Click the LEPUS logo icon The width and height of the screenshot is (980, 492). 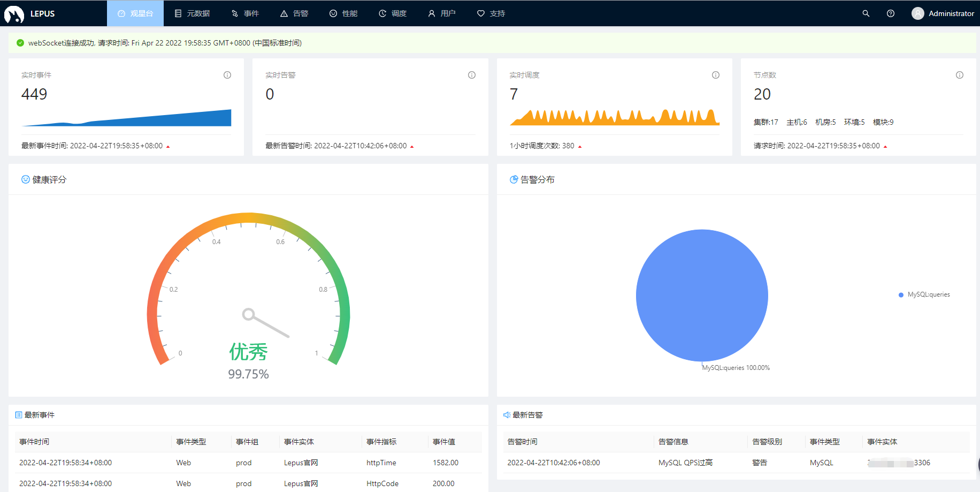coord(14,14)
